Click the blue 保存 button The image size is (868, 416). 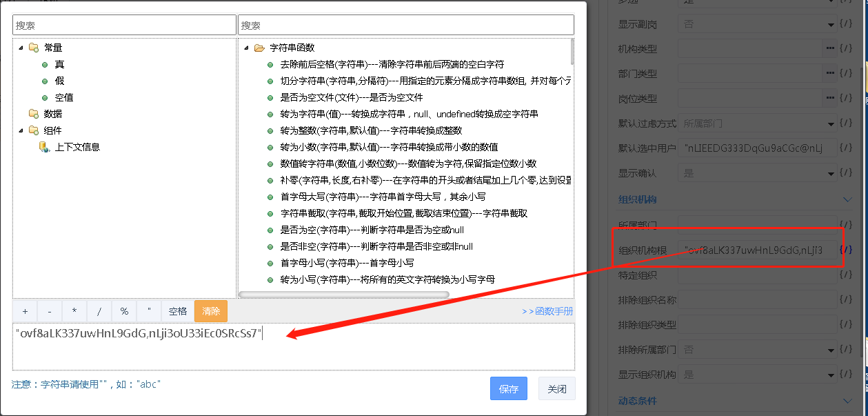point(509,389)
